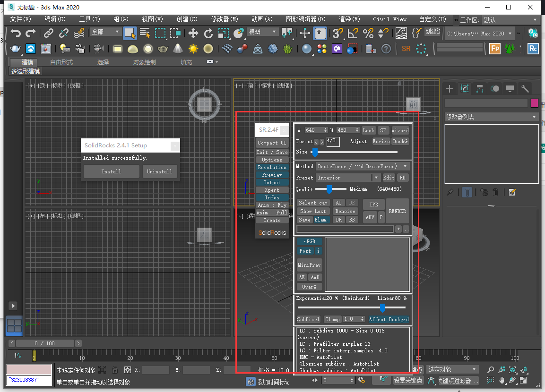Click the Undo arrow icon
The width and height of the screenshot is (545, 392).
click(x=16, y=34)
